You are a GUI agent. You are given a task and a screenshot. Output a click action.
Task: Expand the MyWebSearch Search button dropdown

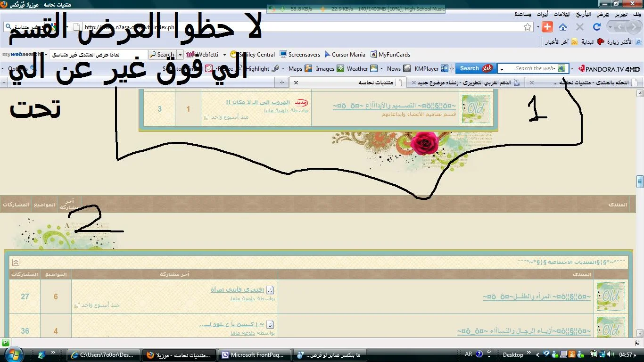tap(180, 55)
